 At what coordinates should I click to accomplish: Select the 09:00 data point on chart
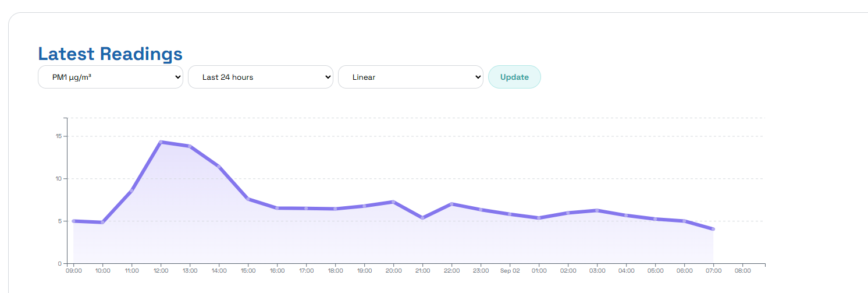[74, 221]
